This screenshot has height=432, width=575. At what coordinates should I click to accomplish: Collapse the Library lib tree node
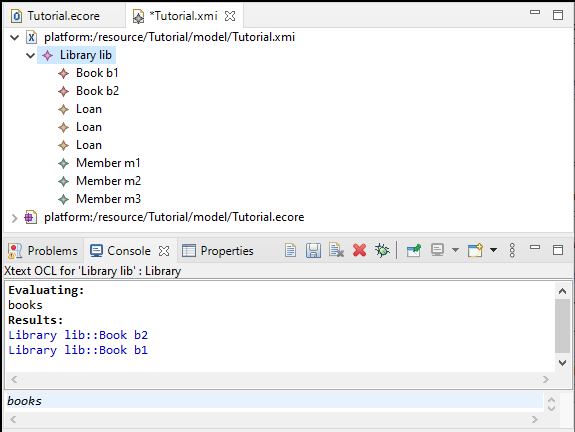(30, 56)
